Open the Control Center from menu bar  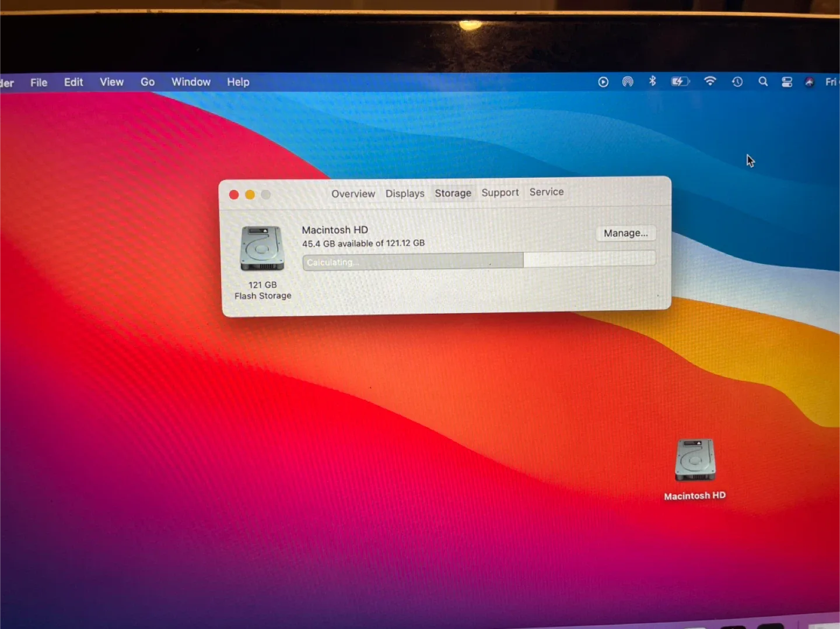tap(786, 82)
